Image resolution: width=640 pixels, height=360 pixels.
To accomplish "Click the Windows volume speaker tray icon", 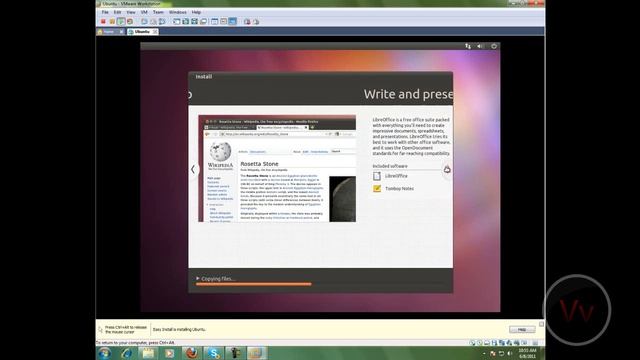I will click(510, 353).
